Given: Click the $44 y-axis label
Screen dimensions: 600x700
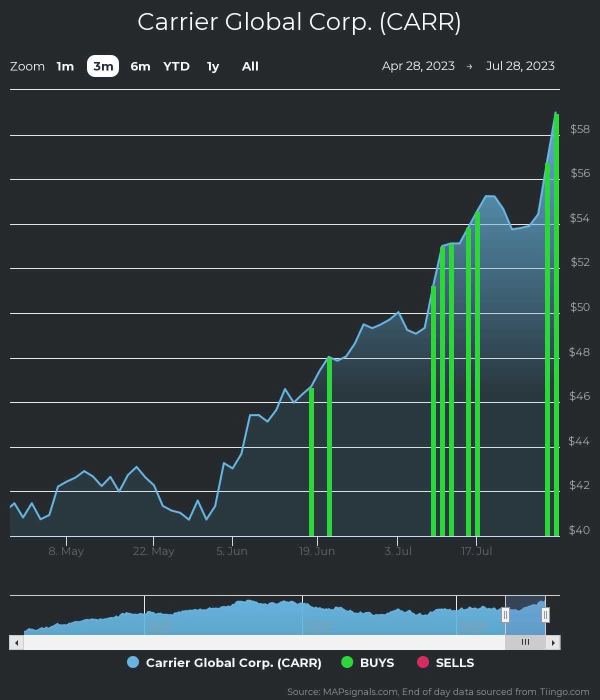Looking at the screenshot, I should pyautogui.click(x=579, y=441).
